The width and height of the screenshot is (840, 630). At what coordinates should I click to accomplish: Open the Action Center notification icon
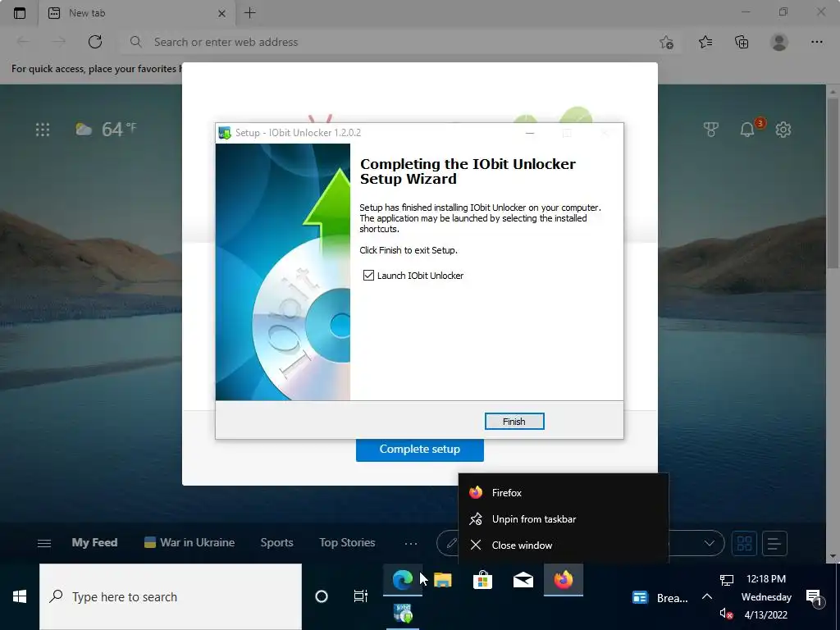coord(815,597)
